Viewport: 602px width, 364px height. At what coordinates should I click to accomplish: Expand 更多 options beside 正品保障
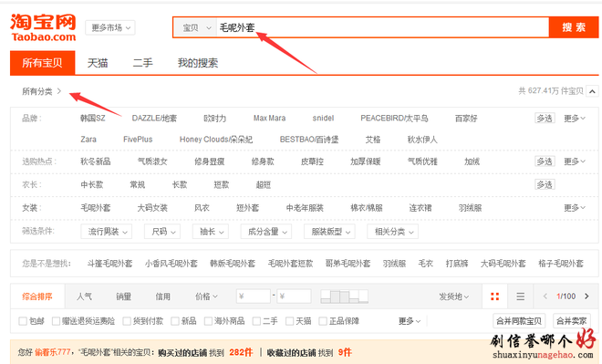[410, 321]
